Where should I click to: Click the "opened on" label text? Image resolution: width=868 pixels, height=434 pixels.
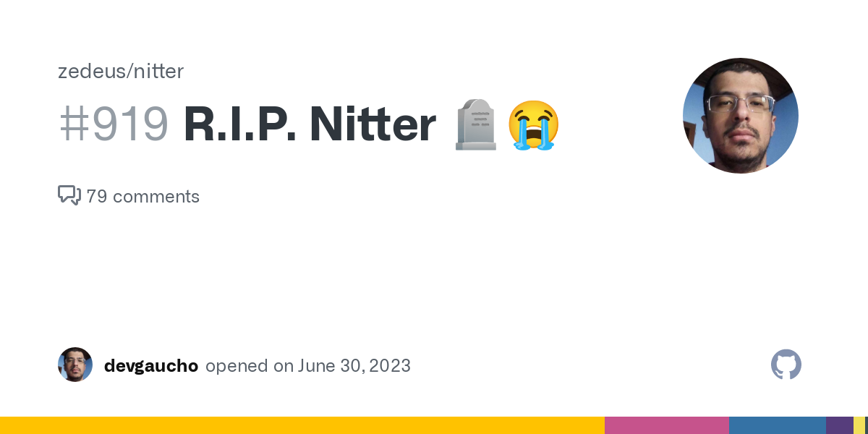[249, 365]
